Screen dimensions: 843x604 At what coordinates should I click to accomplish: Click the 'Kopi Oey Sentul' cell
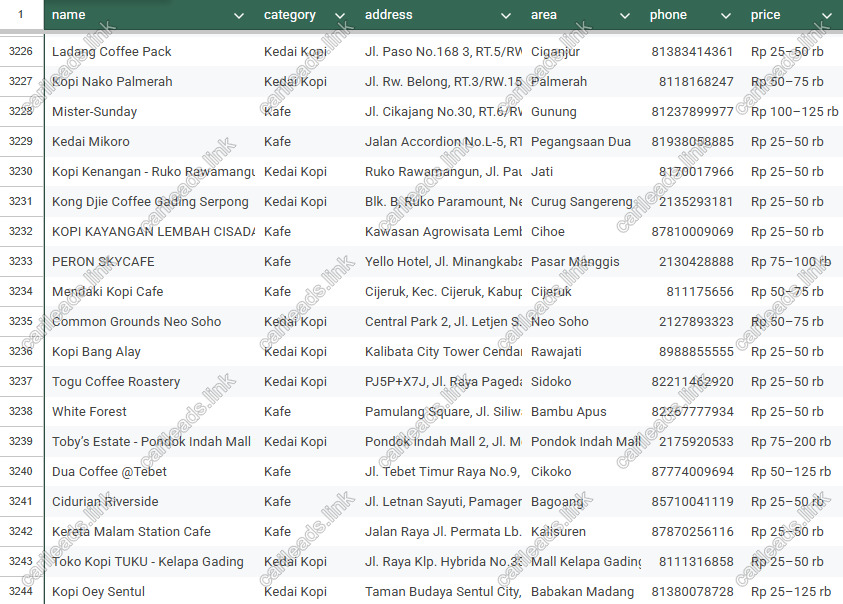point(150,592)
